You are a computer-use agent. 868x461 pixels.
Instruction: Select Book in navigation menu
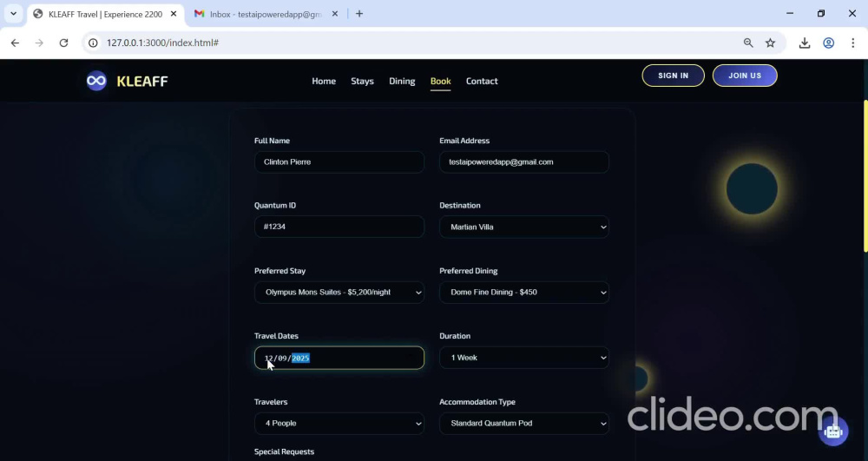pyautogui.click(x=441, y=81)
